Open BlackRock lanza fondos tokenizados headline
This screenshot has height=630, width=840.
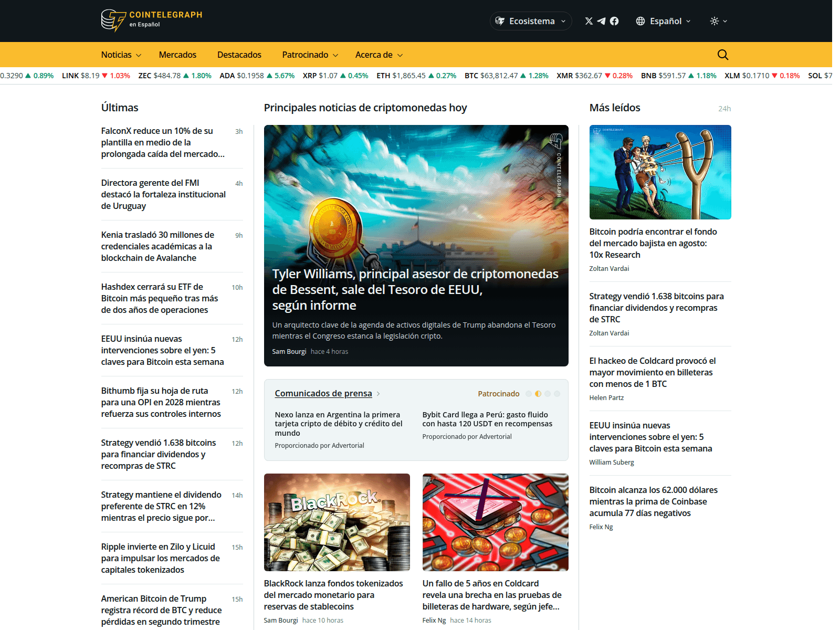click(x=333, y=595)
